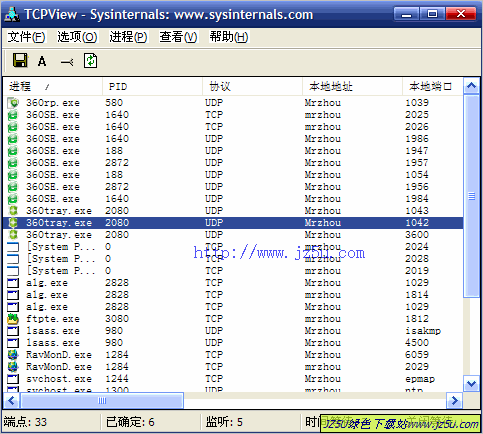Sort by the 协议 column header
Image resolution: width=483 pixels, height=434 pixels.
pos(252,87)
